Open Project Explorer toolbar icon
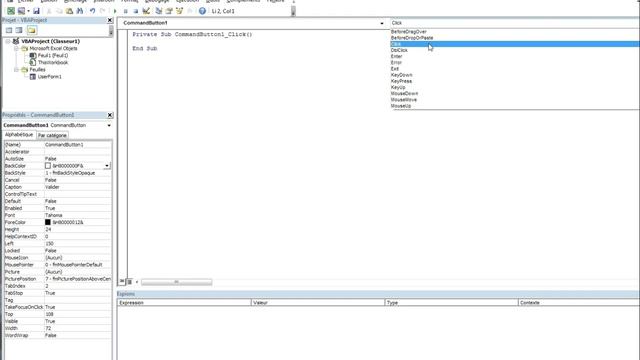Image resolution: width=640 pixels, height=360 pixels. [159, 11]
